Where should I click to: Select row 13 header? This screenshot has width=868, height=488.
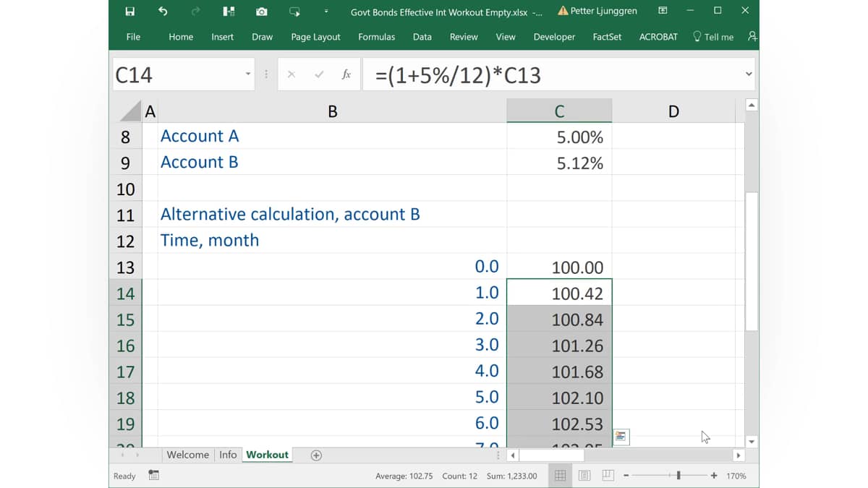[125, 267]
